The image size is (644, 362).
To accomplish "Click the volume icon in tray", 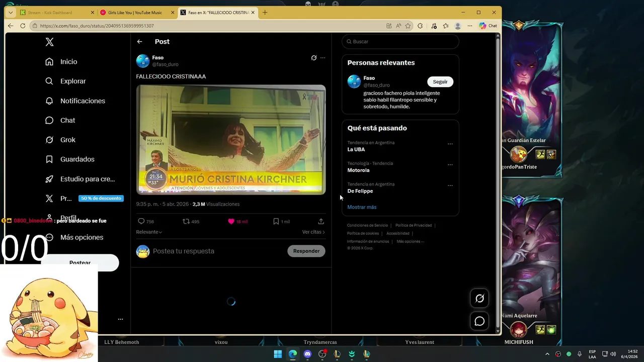I will click(613, 354).
